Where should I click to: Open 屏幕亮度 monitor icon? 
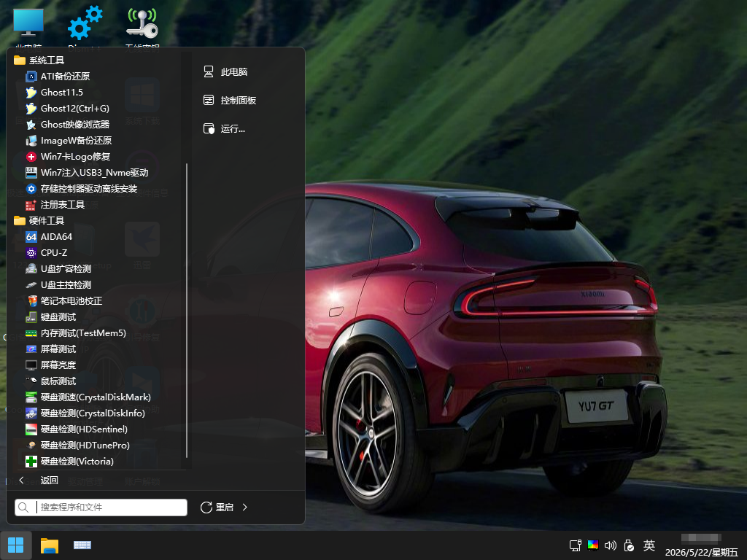coord(31,365)
